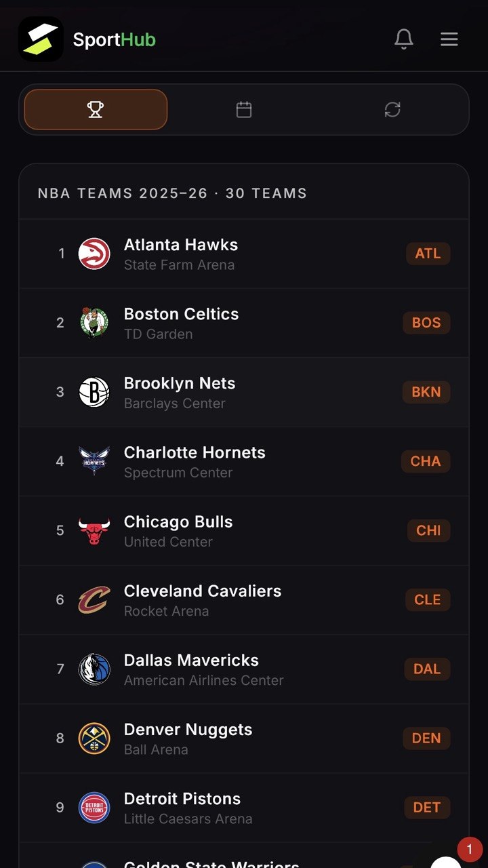
Task: Click the Atlanta Hawks logo
Action: (x=94, y=254)
